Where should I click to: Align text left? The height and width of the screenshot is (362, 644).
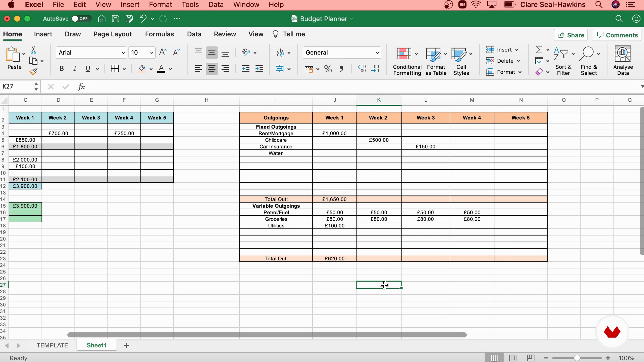click(x=199, y=68)
